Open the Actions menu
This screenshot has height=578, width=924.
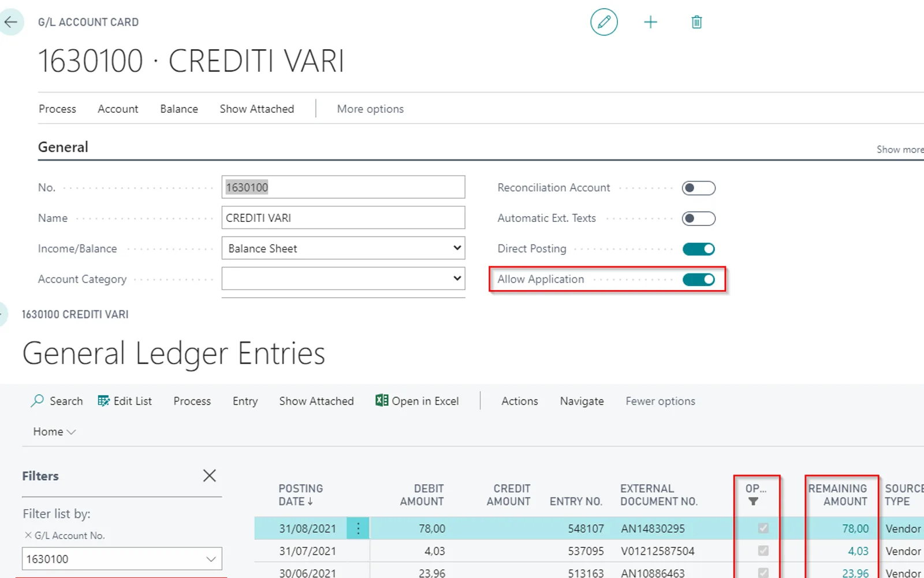tap(520, 401)
